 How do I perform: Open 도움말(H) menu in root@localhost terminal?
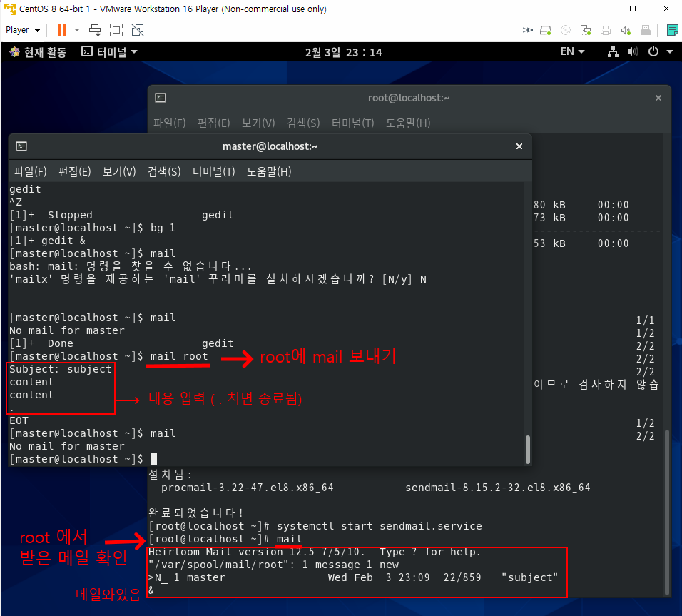pyautogui.click(x=408, y=123)
